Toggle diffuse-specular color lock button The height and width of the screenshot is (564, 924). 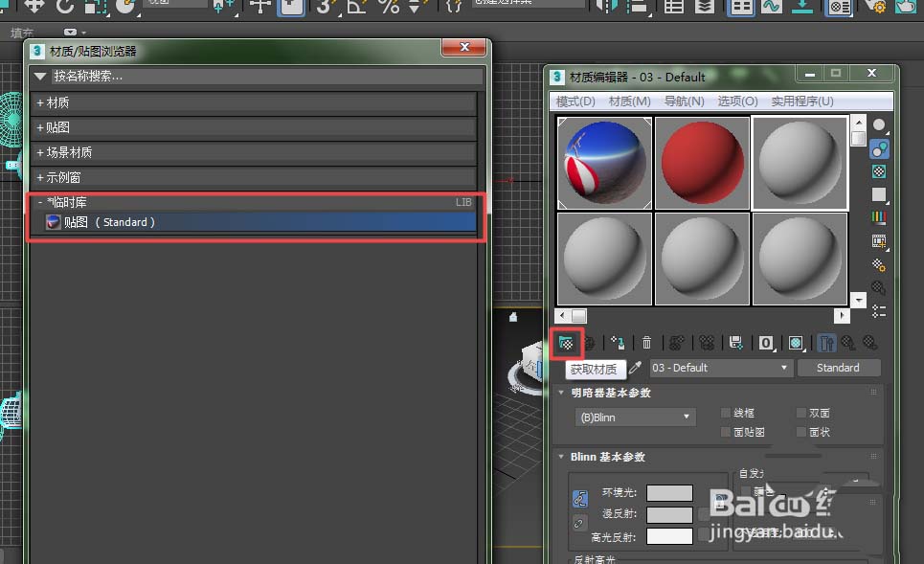[579, 524]
